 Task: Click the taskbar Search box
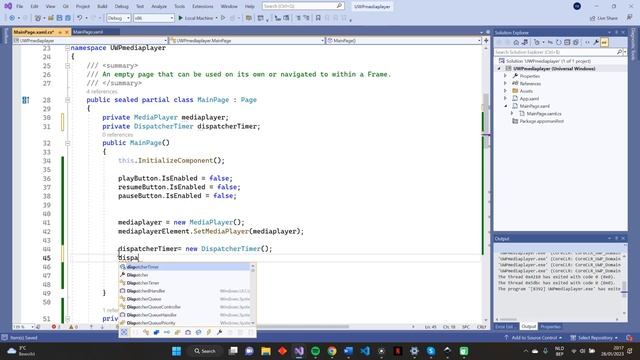(205, 351)
